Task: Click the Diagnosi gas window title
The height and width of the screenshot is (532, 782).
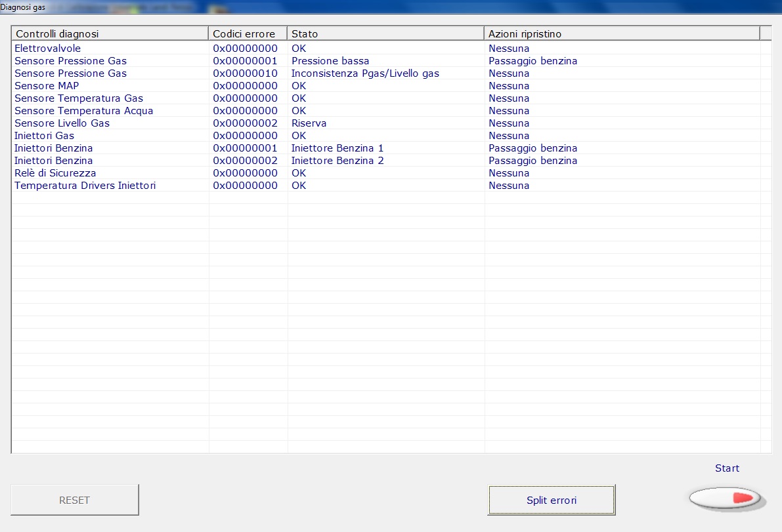Action: coord(23,7)
